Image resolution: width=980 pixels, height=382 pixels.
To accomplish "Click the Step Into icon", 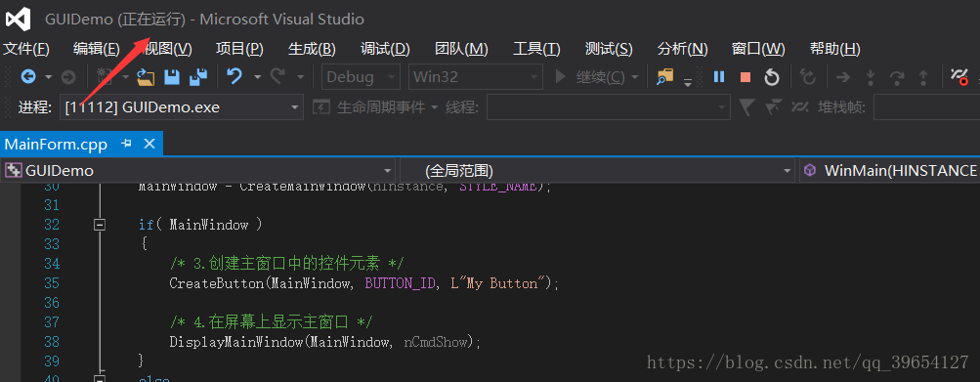I will [870, 77].
